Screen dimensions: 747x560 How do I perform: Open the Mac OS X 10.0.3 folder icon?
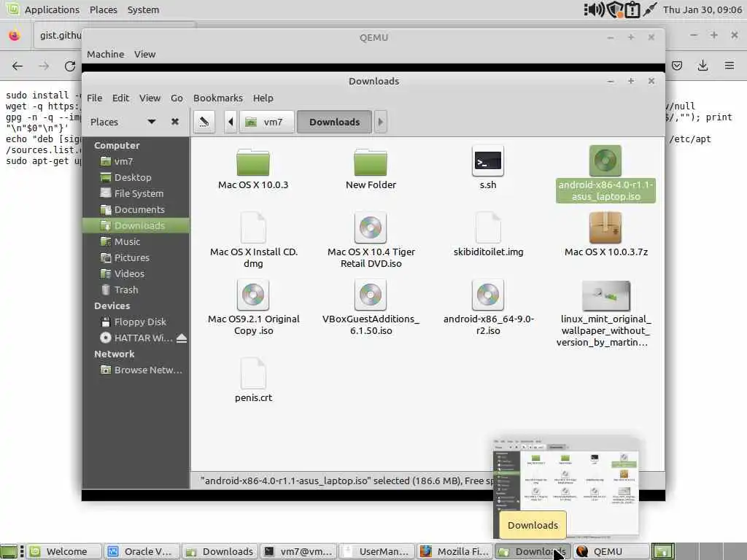(x=253, y=162)
